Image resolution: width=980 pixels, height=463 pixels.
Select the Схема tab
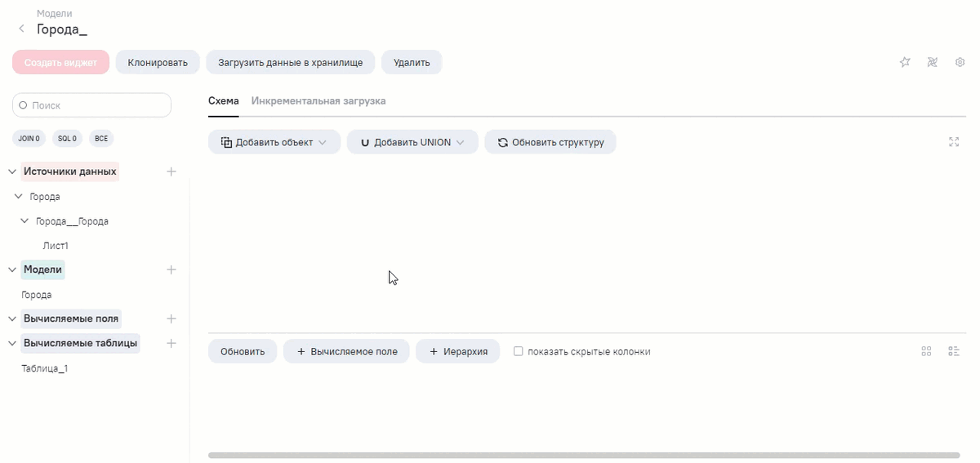[224, 101]
